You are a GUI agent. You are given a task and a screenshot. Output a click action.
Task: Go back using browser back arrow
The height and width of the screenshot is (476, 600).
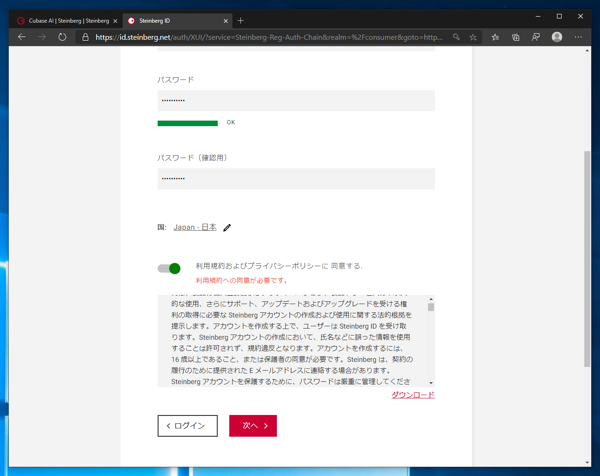pos(22,37)
